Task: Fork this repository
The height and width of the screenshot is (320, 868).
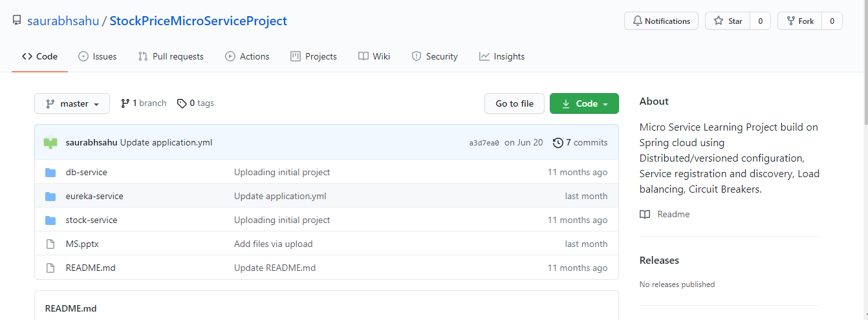Action: (799, 21)
